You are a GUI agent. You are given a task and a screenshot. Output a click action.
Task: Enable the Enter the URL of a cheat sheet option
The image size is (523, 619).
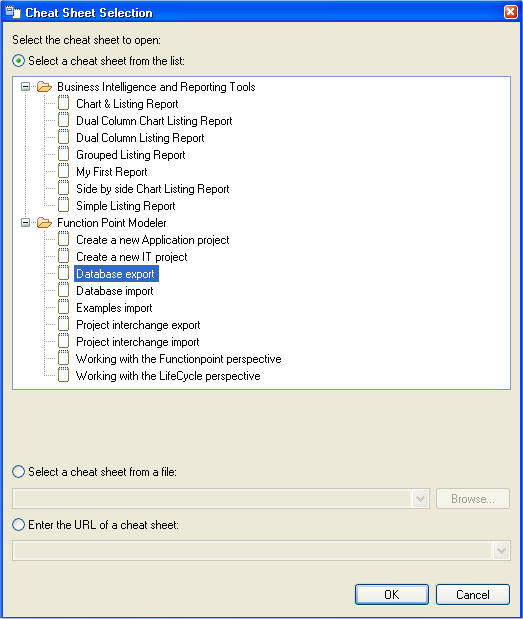19,525
